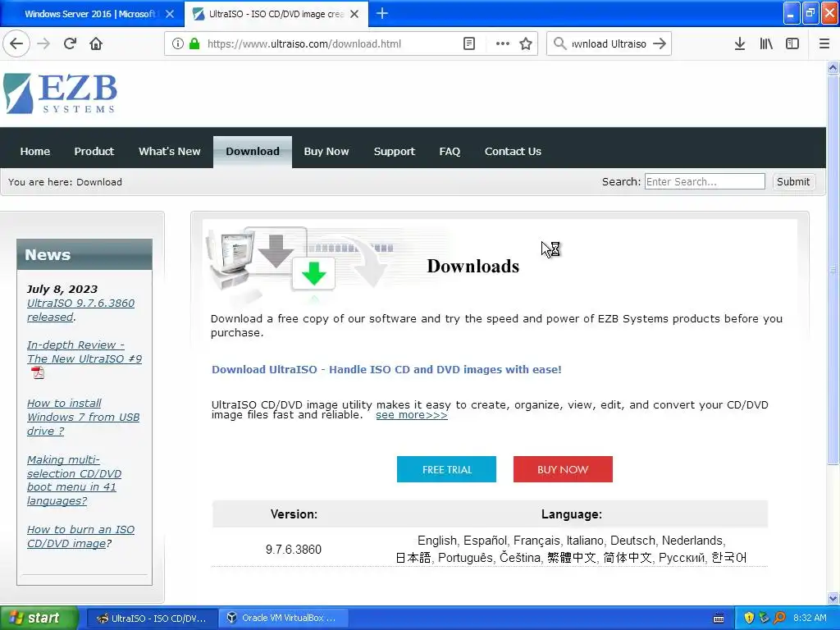Image resolution: width=840 pixels, height=630 pixels.
Task: Switch to Oracle VM VirtualBox taskbar item
Action: [283, 618]
